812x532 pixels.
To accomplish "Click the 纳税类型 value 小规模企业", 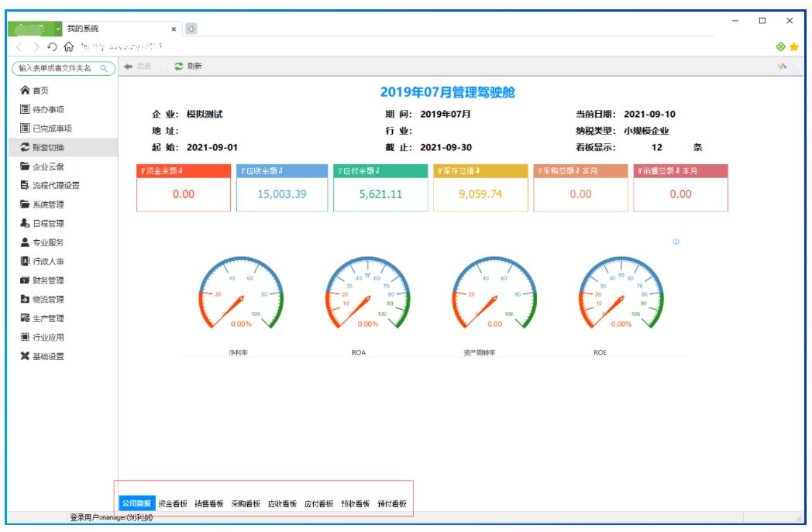I will point(646,131).
